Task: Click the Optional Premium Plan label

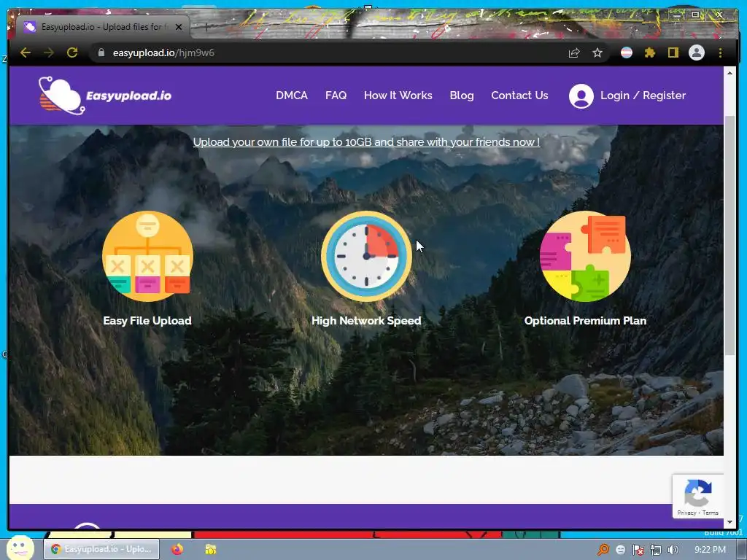Action: [586, 321]
